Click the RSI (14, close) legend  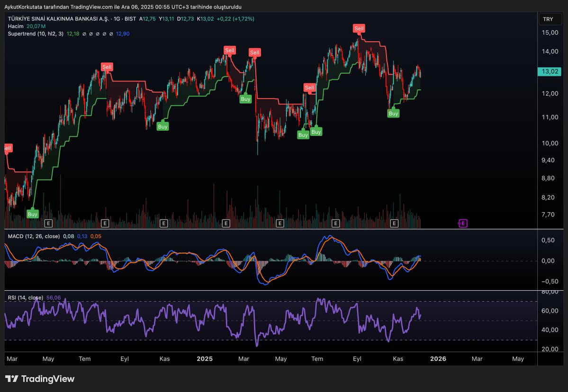[x=26, y=297]
